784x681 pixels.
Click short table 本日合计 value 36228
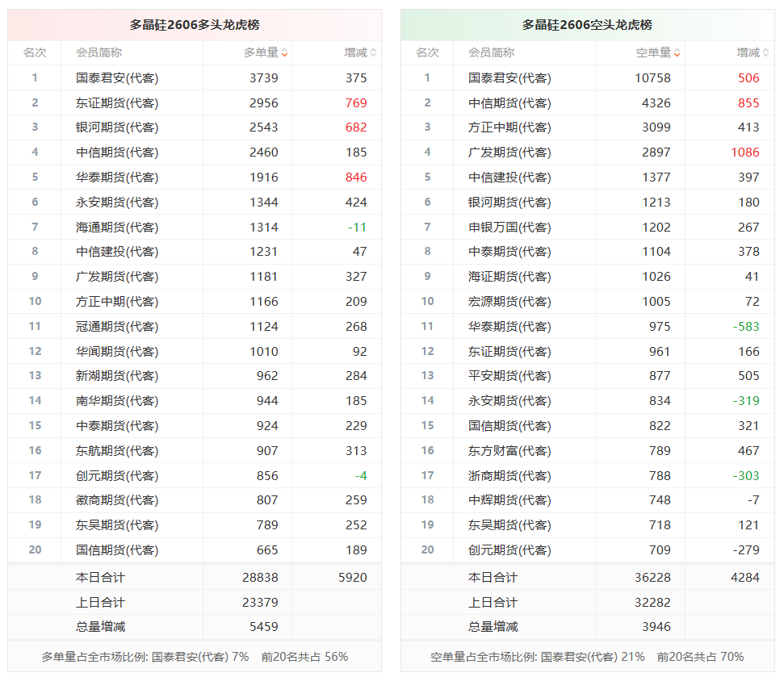652,578
